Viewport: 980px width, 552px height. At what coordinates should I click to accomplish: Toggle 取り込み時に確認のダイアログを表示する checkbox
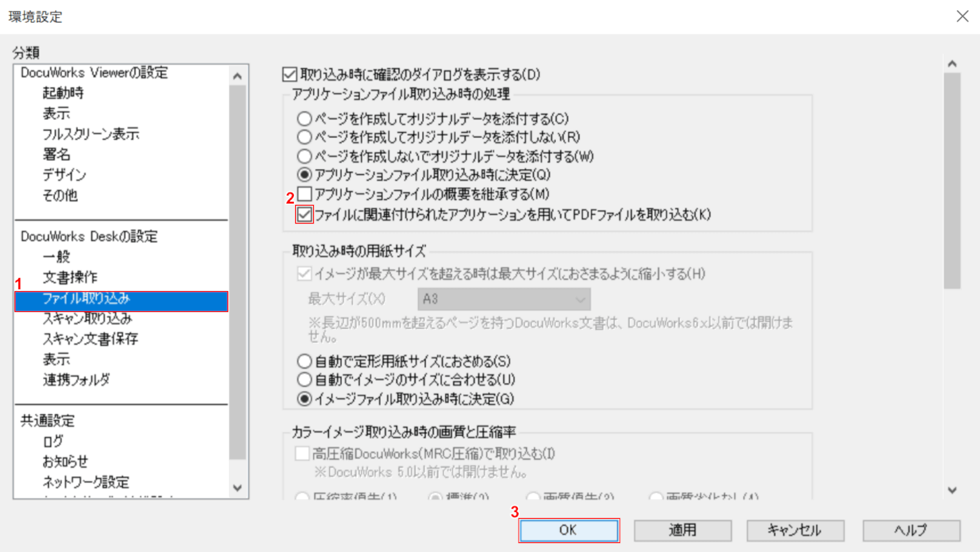click(290, 73)
